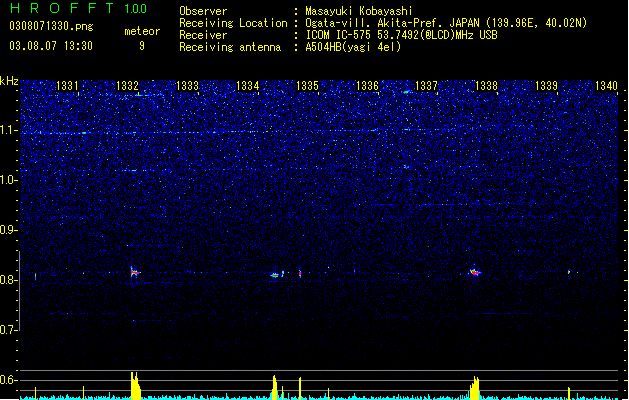Click the observer name Masayuki Kobayashi

pyautogui.click(x=359, y=11)
